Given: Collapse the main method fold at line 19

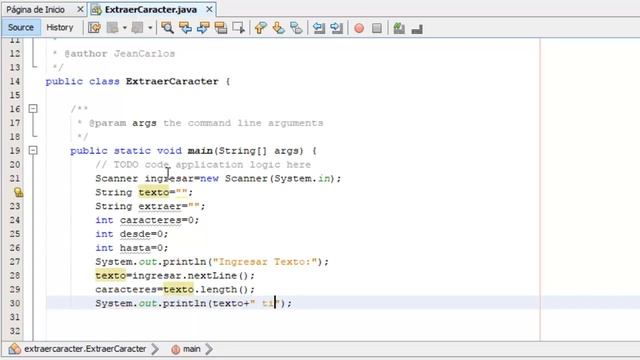Looking at the screenshot, I should [x=33, y=151].
